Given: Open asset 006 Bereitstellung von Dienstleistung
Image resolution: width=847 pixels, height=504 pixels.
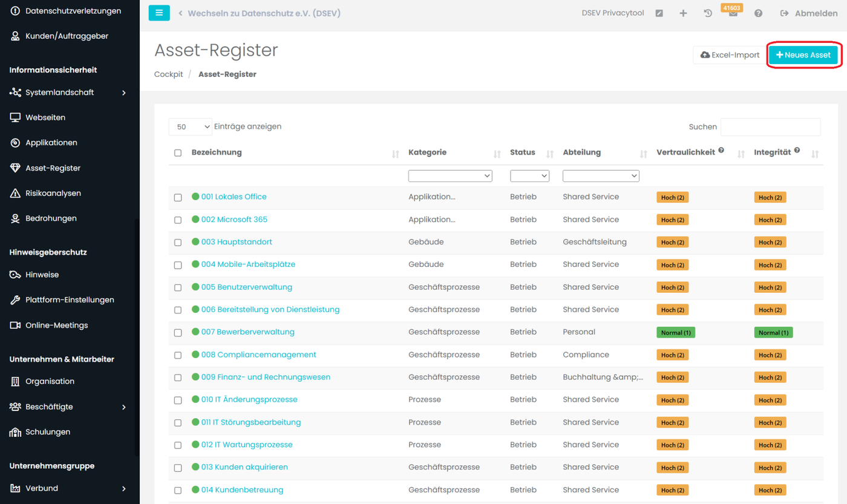Looking at the screenshot, I should pyautogui.click(x=270, y=310).
